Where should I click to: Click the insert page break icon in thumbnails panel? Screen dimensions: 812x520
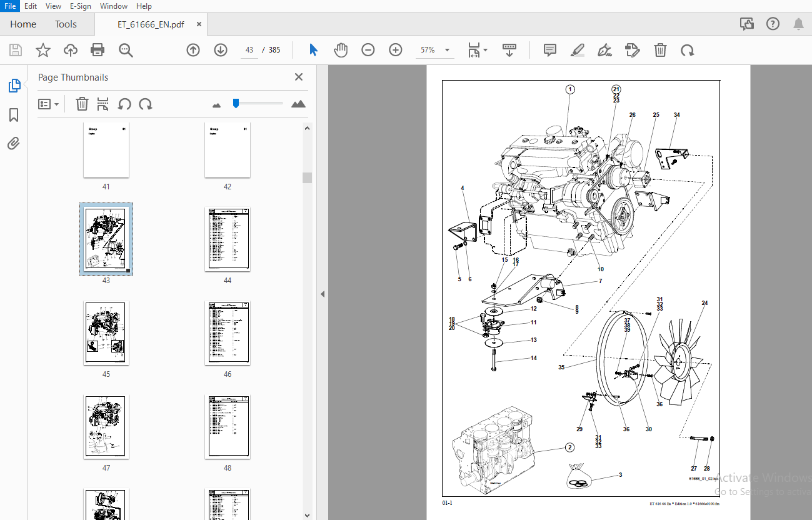[103, 104]
